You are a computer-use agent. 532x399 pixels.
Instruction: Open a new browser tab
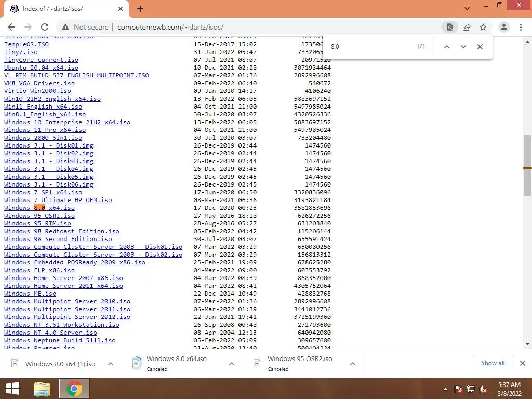140,9
